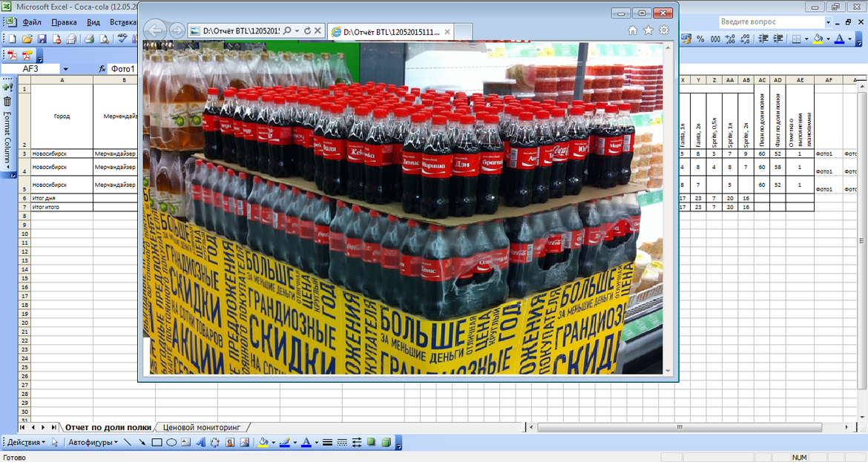868x462 pixels.
Task: Toggle the Select Objects pointer tool
Action: pos(55,443)
